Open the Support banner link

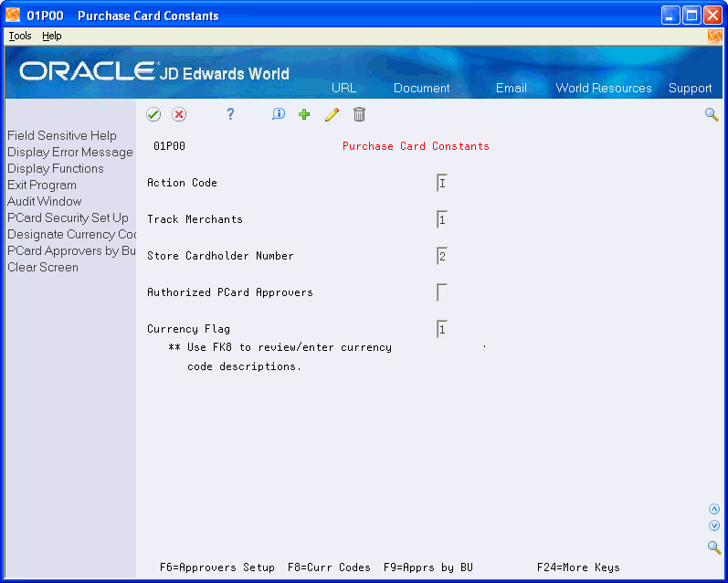coord(690,88)
